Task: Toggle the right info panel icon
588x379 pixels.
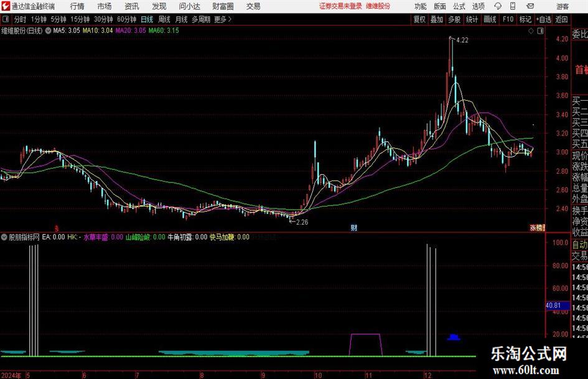Action: (540, 31)
